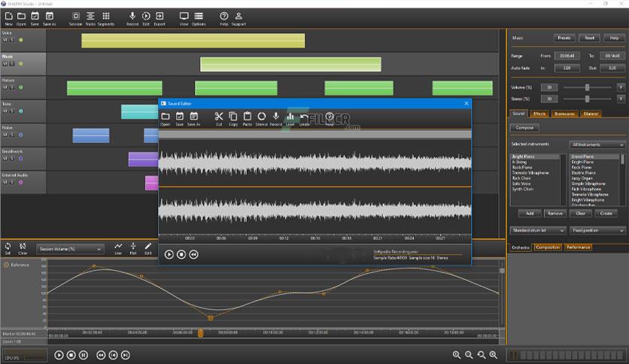Image resolution: width=629 pixels, height=364 pixels.
Task: Click the Presets button
Action: point(564,38)
